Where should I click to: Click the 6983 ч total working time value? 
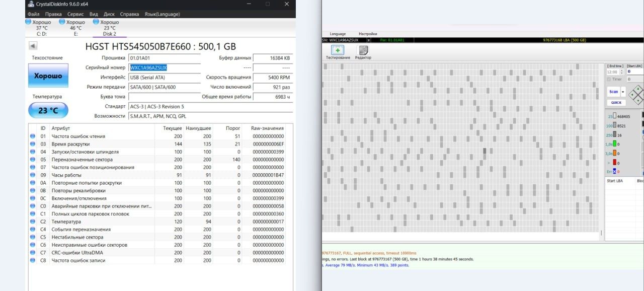pyautogui.click(x=272, y=97)
